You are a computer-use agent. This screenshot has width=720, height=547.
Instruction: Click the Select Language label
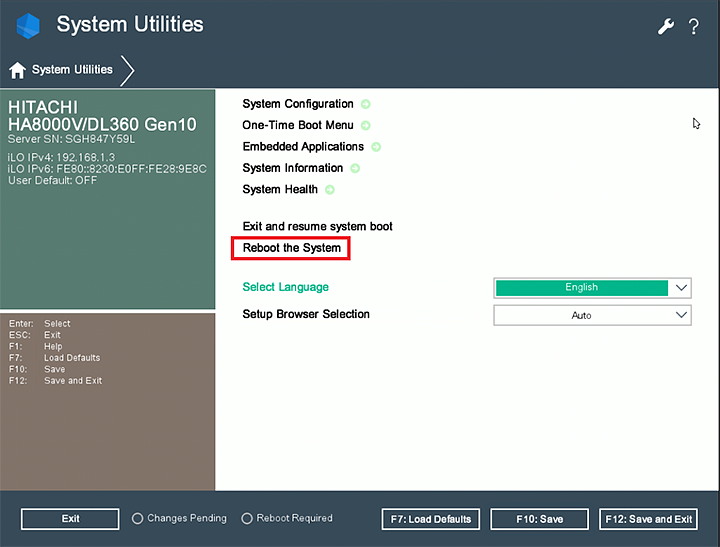(x=286, y=287)
